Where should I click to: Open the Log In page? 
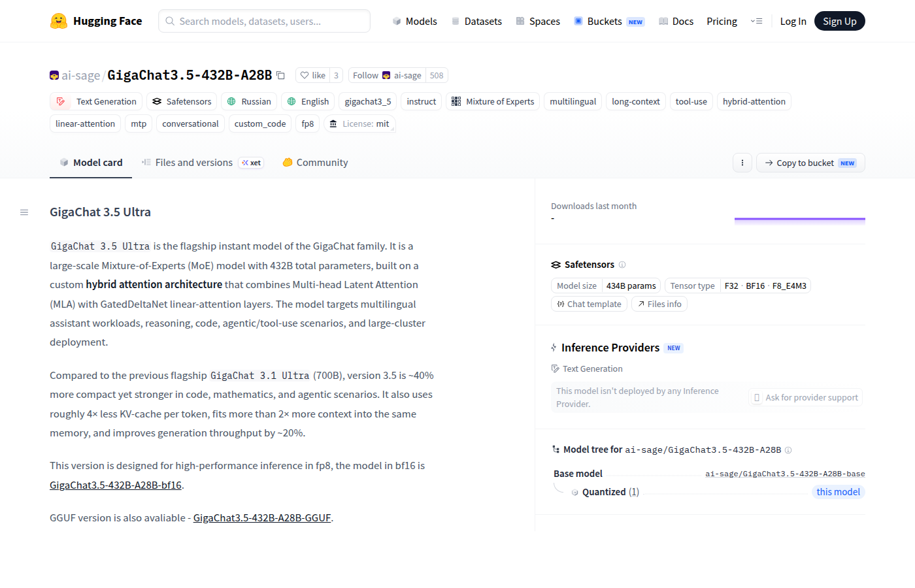coord(793,21)
